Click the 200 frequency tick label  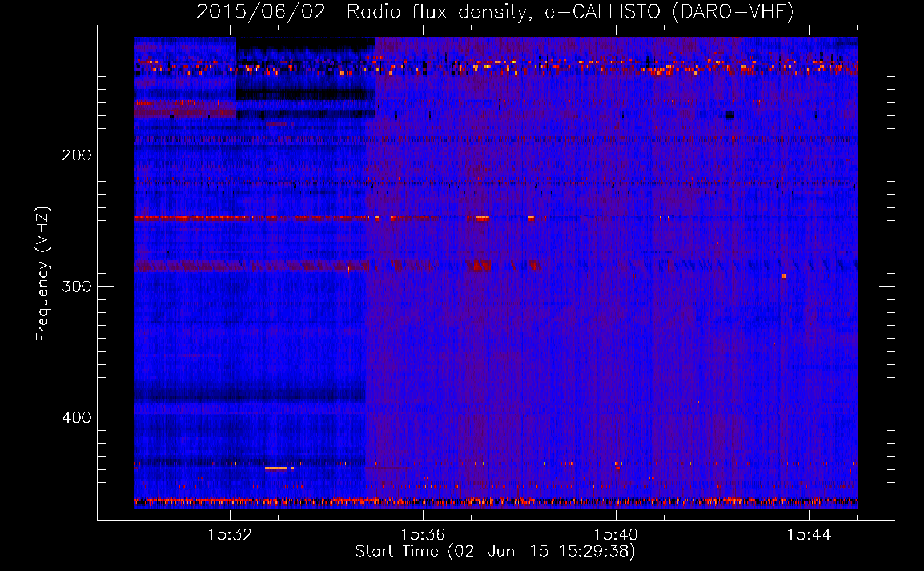77,155
